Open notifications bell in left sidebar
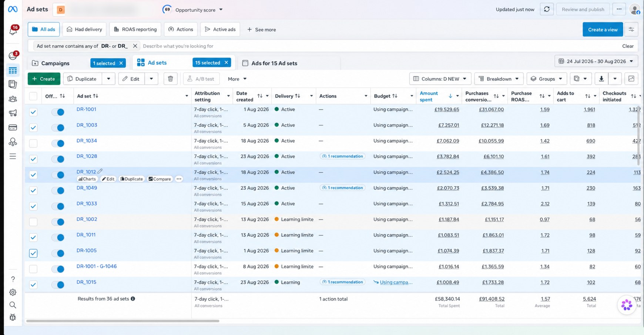The width and height of the screenshot is (644, 335). (x=13, y=30)
